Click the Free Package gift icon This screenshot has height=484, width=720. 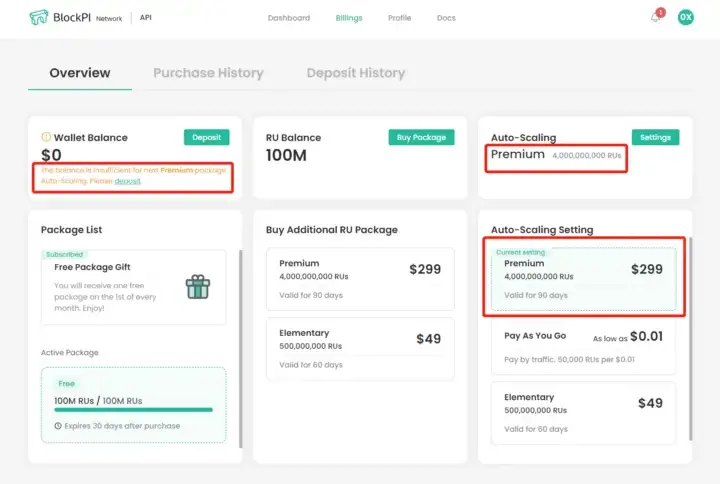[198, 287]
